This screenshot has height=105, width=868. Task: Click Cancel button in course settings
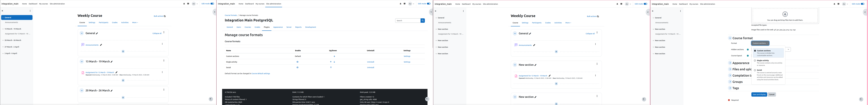[772, 95]
